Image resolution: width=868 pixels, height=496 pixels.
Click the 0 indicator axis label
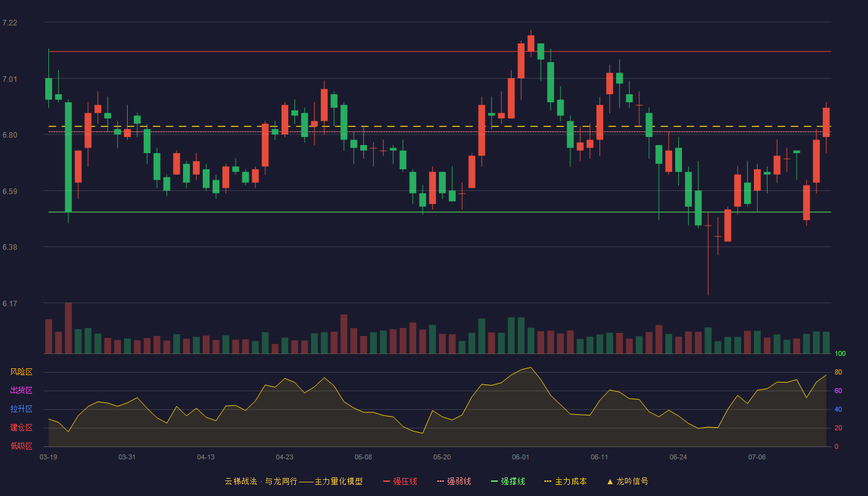(x=836, y=446)
